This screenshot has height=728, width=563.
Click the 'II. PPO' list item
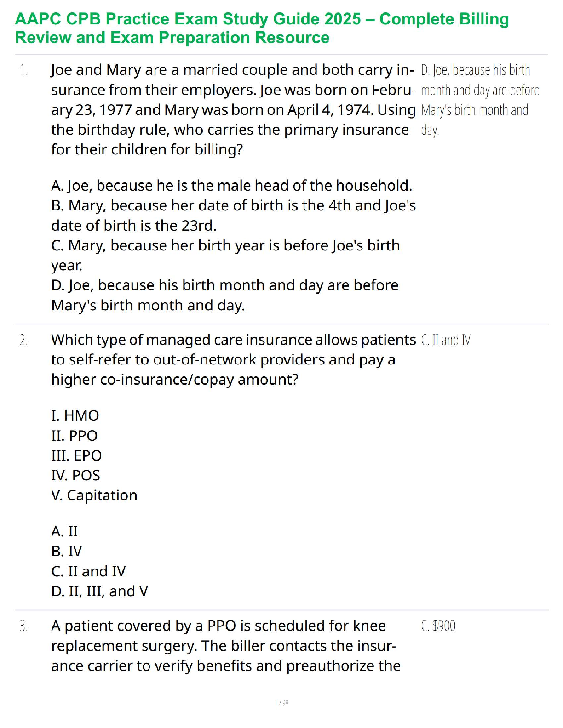75,436
